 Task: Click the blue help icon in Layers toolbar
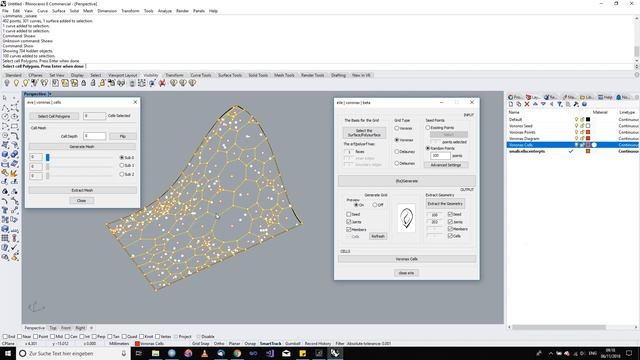(x=584, y=104)
